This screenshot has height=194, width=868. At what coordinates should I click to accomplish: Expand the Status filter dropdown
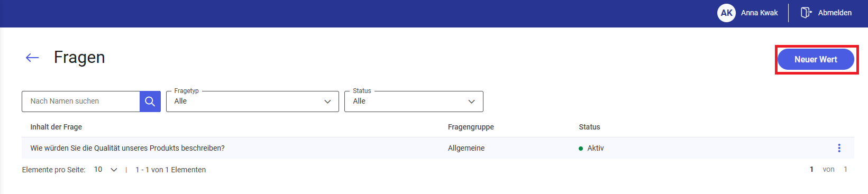point(414,101)
